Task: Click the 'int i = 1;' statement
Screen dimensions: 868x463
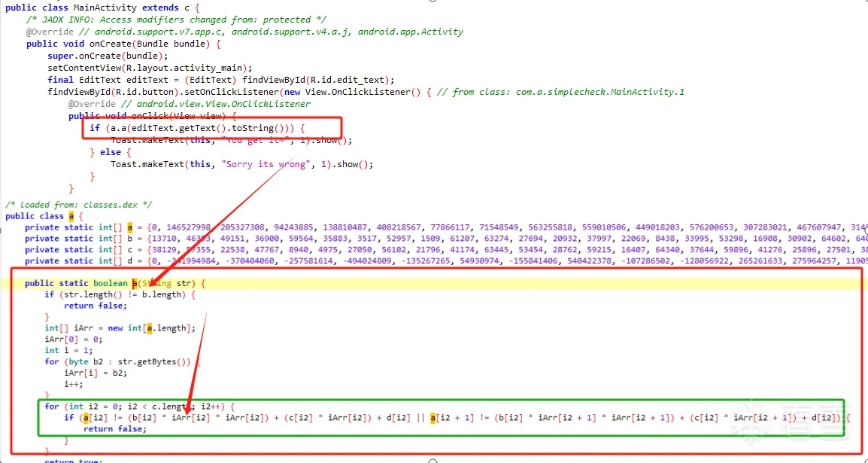Action: coord(68,351)
